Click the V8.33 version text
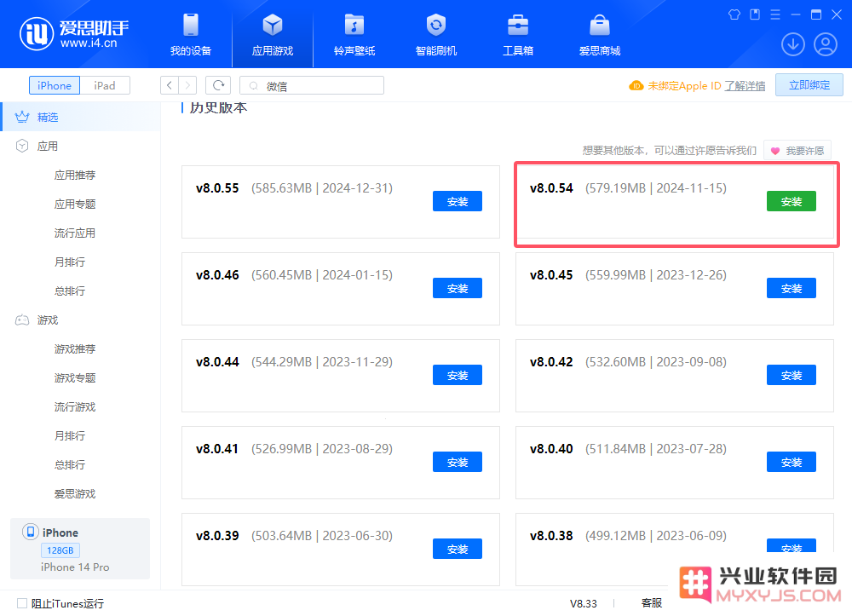The height and width of the screenshot is (616, 852). point(583,603)
